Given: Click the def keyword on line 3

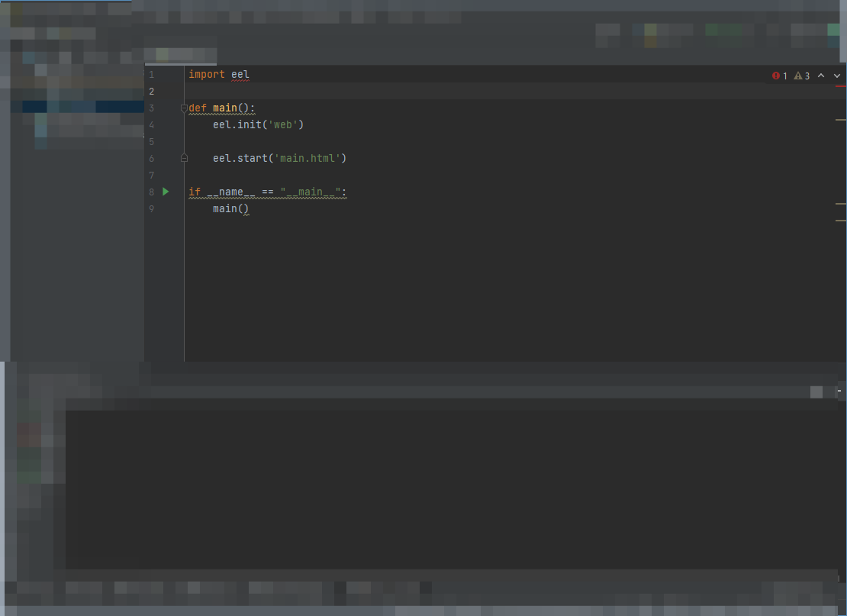Looking at the screenshot, I should (198, 108).
